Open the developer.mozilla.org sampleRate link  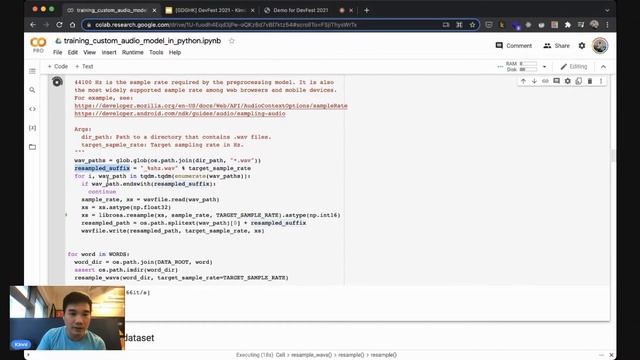[x=211, y=106]
